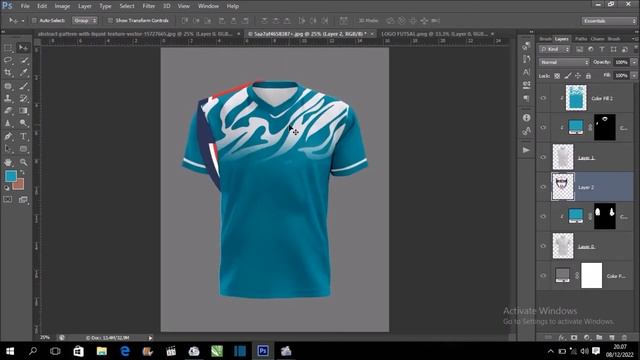Select the Quick Selection tool

coord(23,60)
